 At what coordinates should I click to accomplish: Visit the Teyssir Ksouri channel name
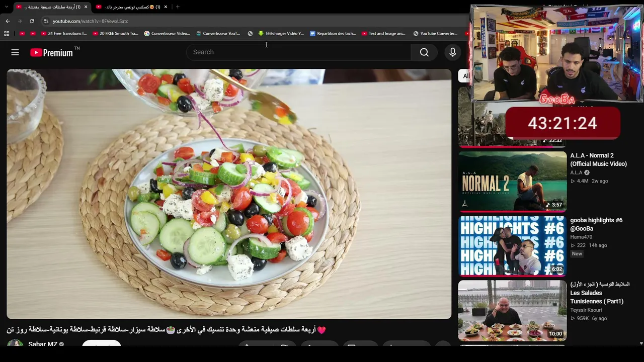point(586,310)
